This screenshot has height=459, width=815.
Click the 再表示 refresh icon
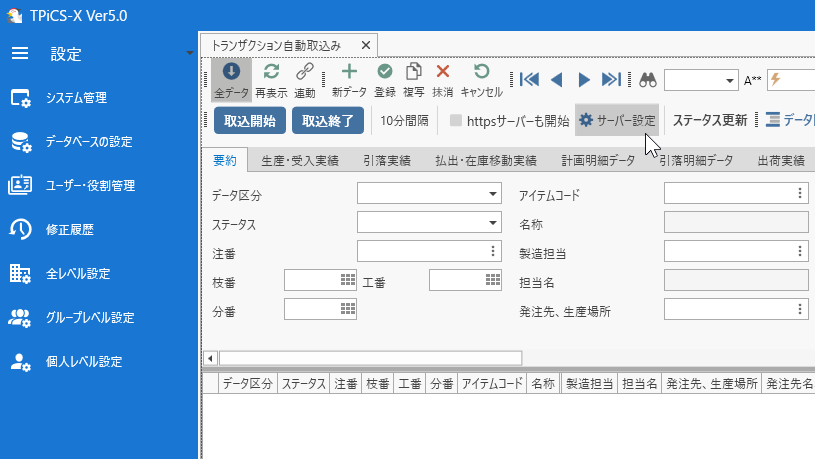(271, 80)
